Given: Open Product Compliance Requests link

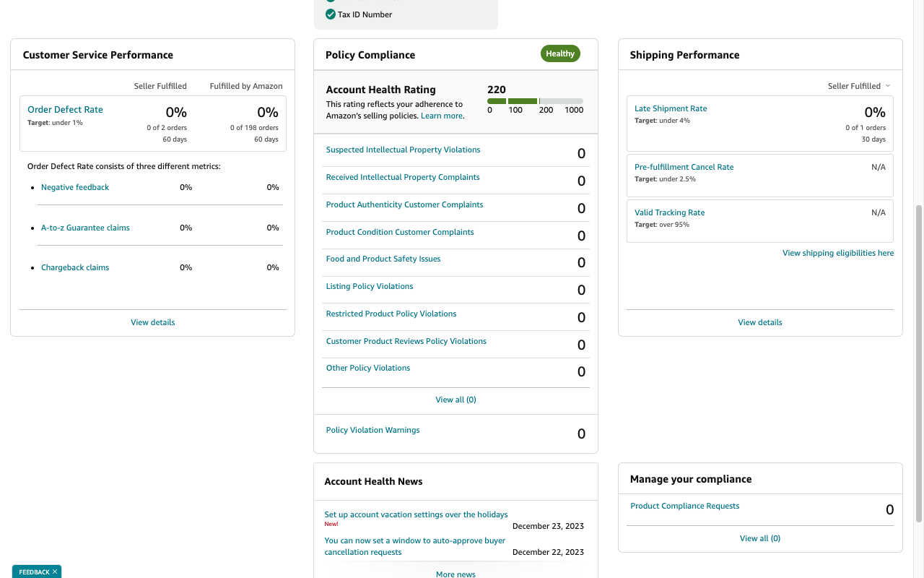Looking at the screenshot, I should (685, 506).
